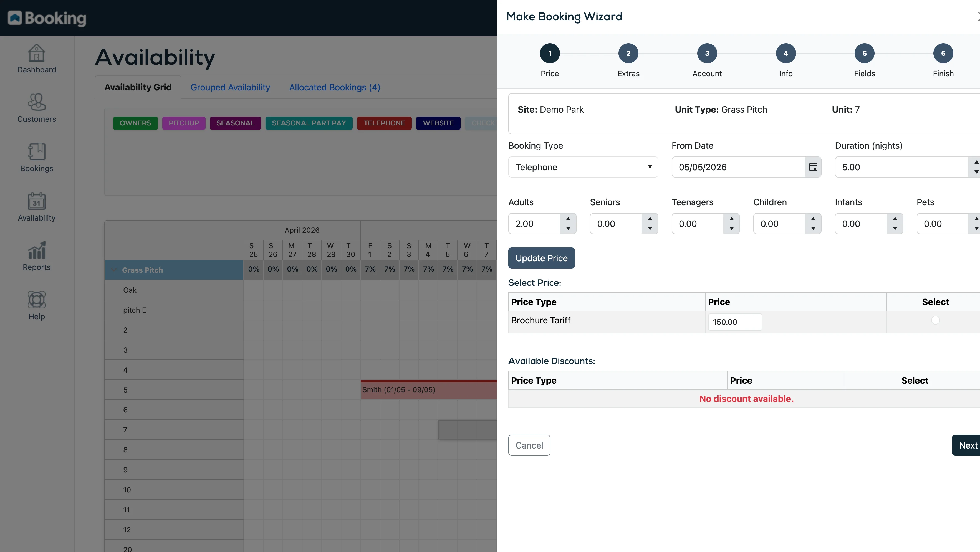Click the SEASONAL purple legend tag
980x552 pixels.
point(235,123)
